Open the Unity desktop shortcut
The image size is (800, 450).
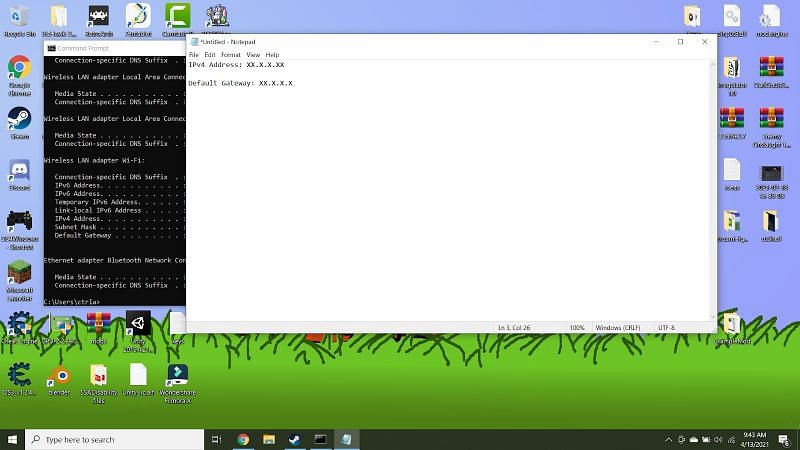coord(138,325)
